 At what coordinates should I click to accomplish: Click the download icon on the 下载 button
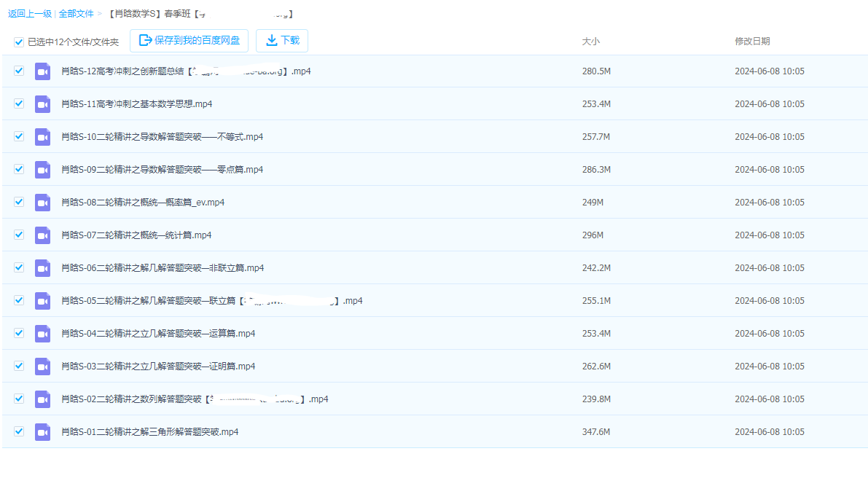(270, 41)
